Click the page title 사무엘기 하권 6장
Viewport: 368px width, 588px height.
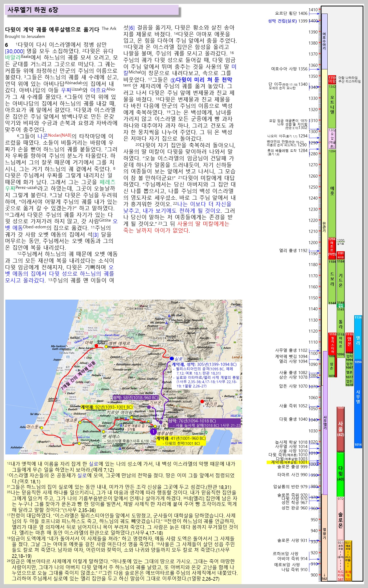click(33, 10)
